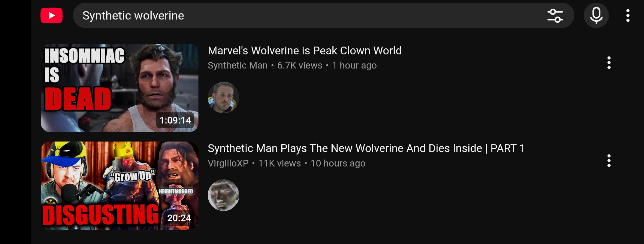This screenshot has height=244, width=644.
Task: Open the VirgilloXP channel avatar
Action: point(223,195)
